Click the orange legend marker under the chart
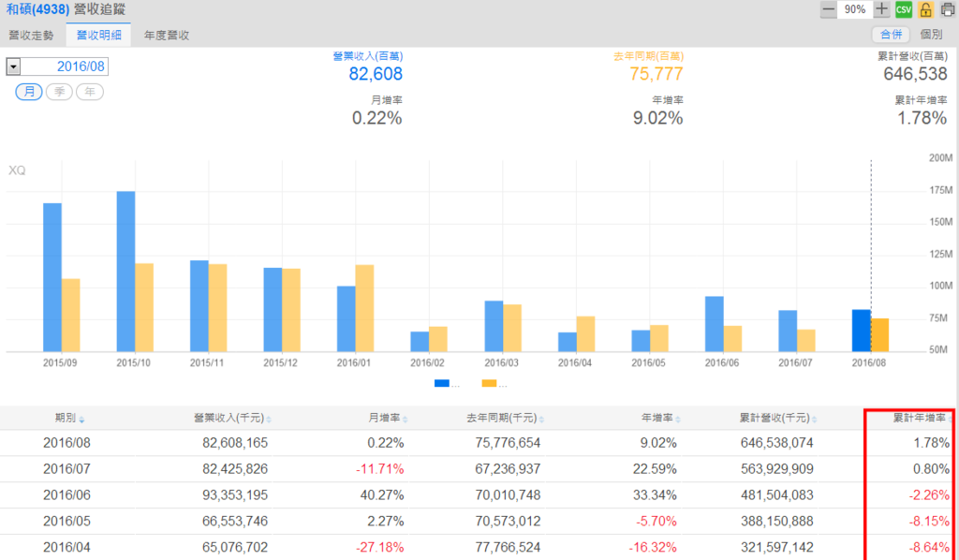Screen dimensions: 959x560 (489, 383)
